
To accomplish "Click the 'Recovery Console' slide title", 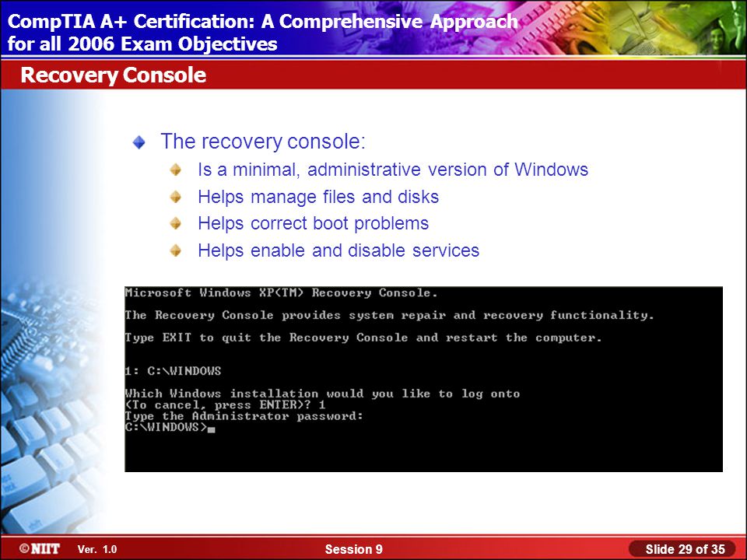I will [114, 75].
